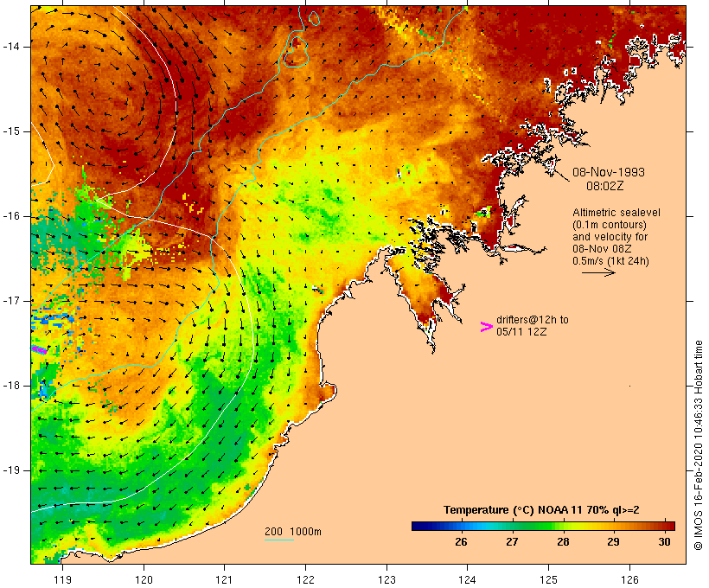709x588 pixels.
Task: Click the longitude label 125
Action: tap(549, 580)
